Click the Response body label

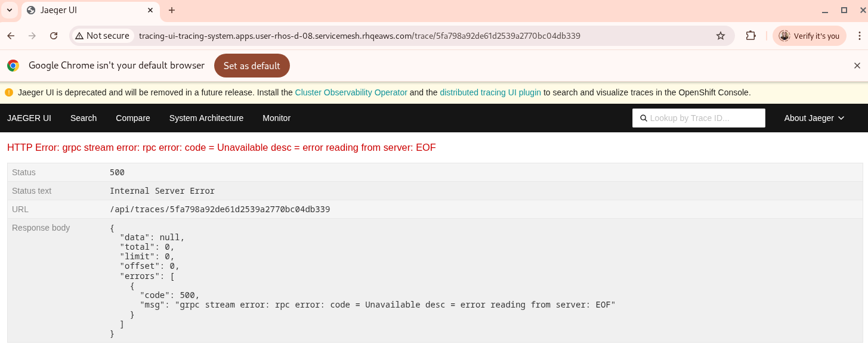(41, 228)
